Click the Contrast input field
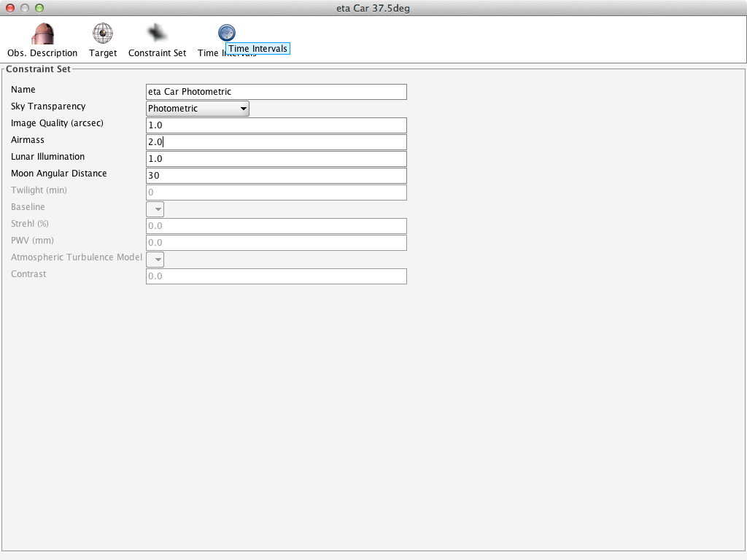 click(276, 276)
